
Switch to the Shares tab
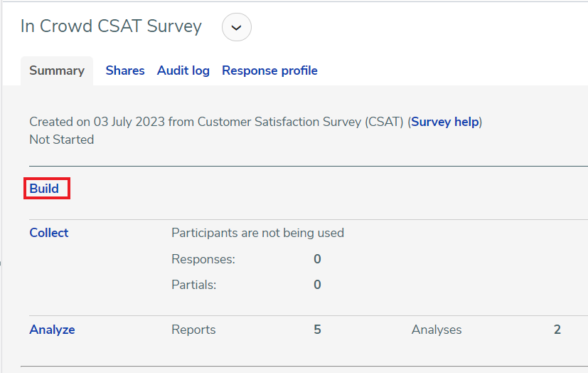pos(125,70)
